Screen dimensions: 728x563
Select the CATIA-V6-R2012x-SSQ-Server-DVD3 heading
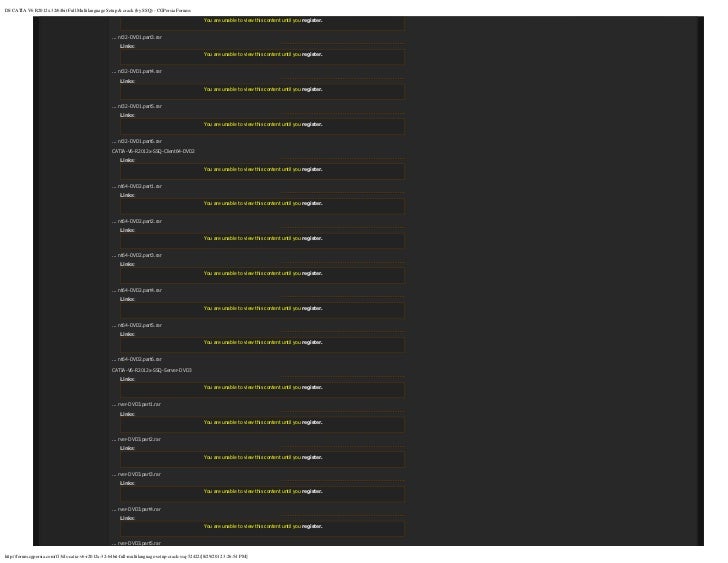(x=152, y=370)
